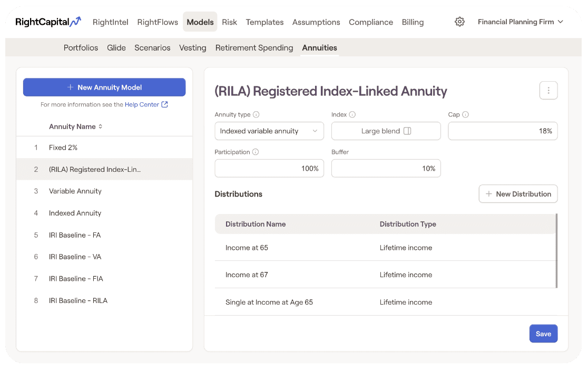Go to the Compliance tab
The width and height of the screenshot is (588, 371).
coord(371,22)
